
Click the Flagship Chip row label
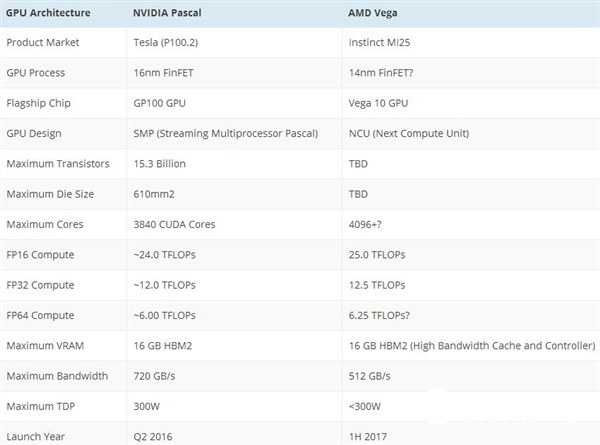click(38, 103)
